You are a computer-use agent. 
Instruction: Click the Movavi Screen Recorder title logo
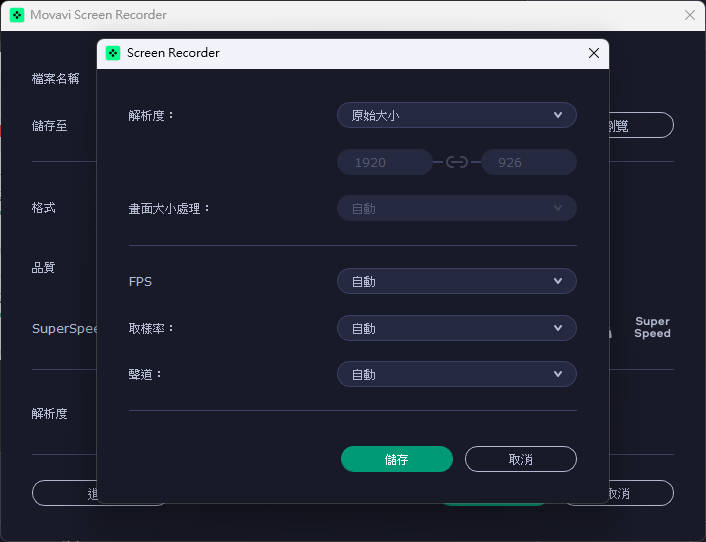(17, 15)
